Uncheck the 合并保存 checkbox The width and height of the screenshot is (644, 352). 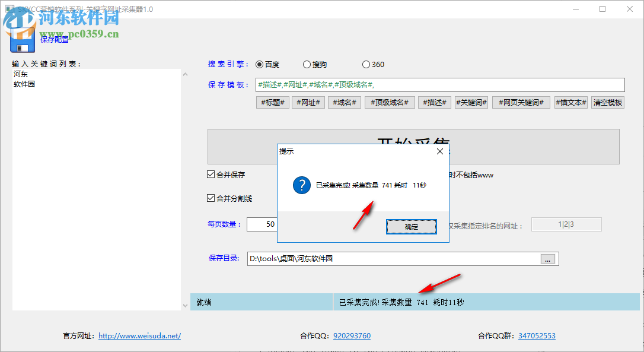click(211, 174)
